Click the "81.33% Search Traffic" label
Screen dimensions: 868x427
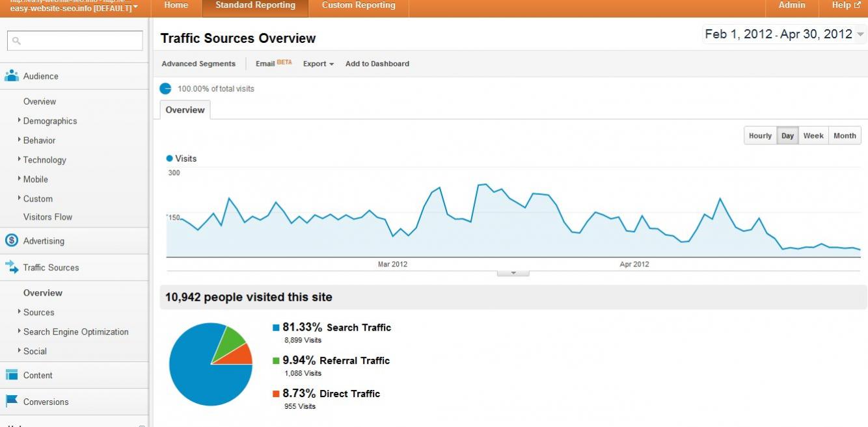pos(337,328)
